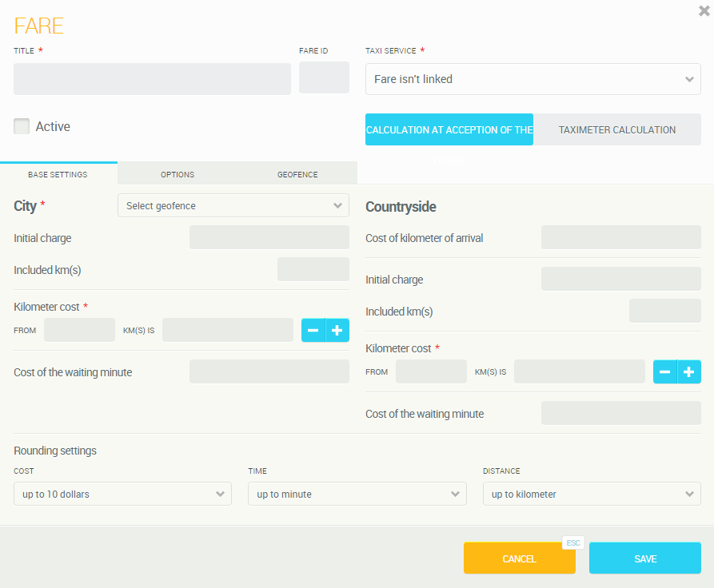Click the plus icon under City kilometer cost
The image size is (714, 588).
click(337, 331)
